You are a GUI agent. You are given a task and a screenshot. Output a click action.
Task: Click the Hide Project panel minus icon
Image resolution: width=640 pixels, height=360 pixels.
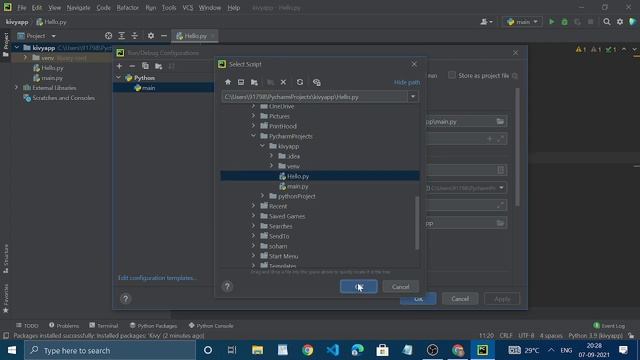(x=164, y=36)
